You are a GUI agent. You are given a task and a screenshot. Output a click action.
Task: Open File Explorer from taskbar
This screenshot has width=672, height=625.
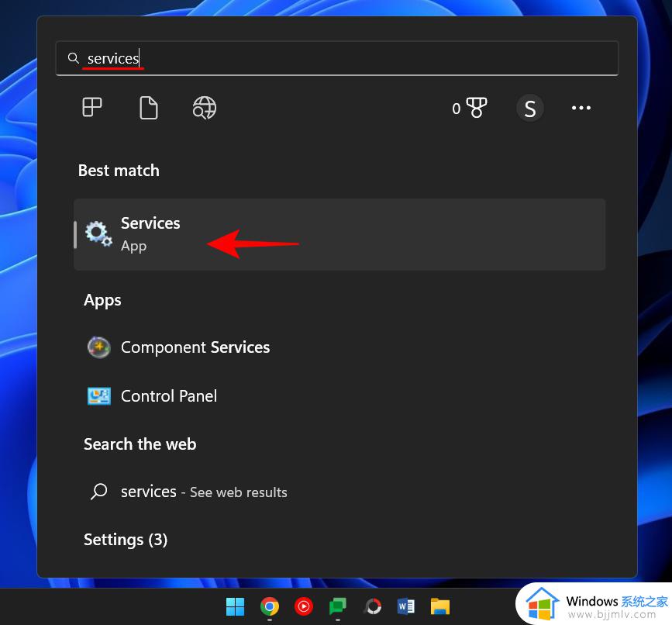coord(440,606)
